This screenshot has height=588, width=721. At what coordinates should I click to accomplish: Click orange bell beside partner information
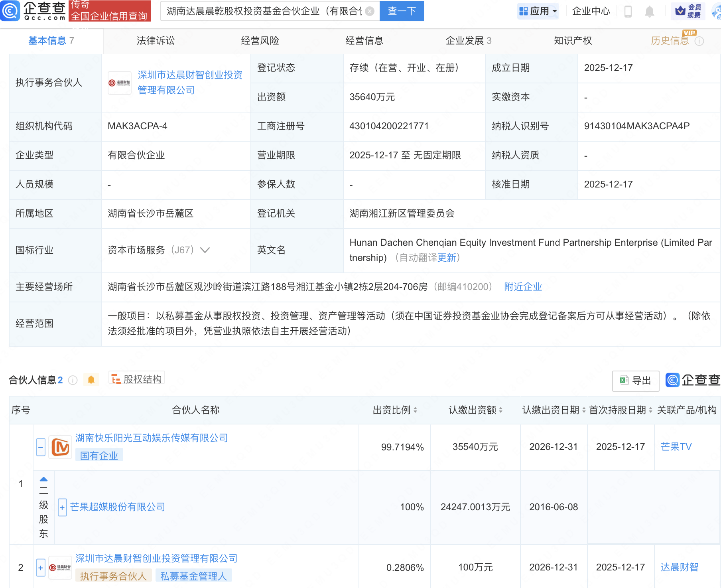pos(91,380)
